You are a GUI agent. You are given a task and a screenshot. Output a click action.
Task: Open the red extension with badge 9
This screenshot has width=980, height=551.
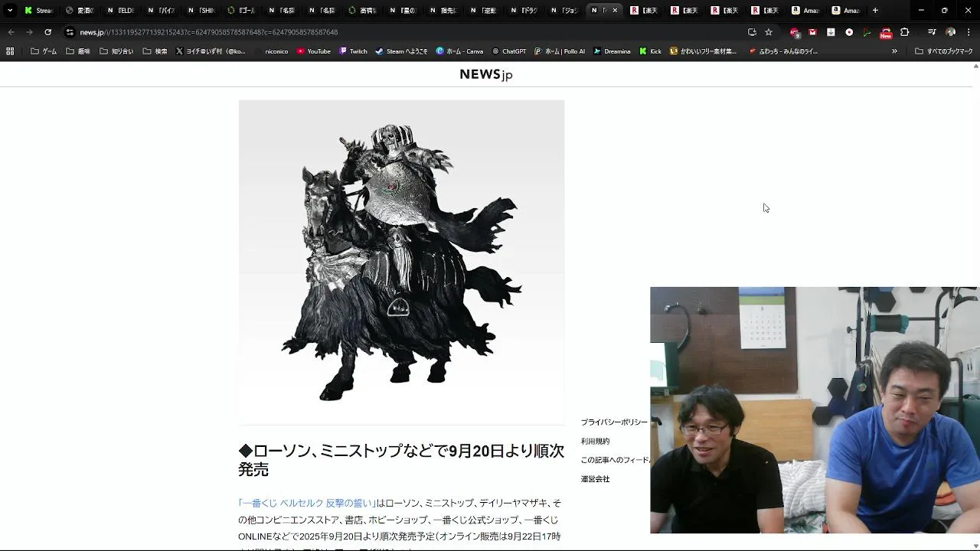(x=795, y=32)
